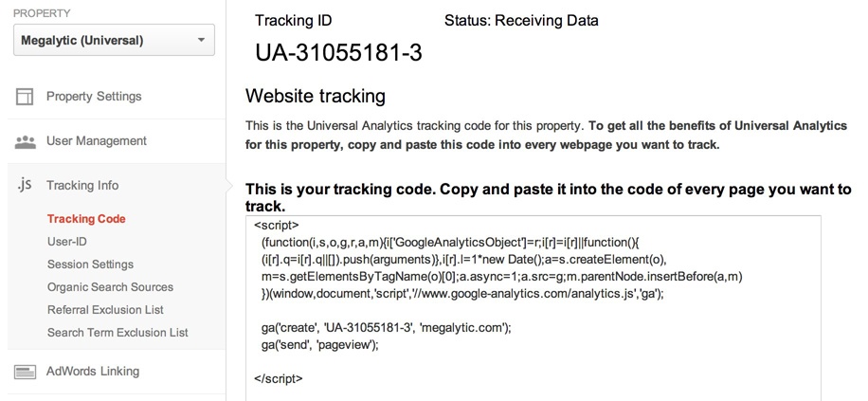868x401 pixels.
Task: Go to Organic Search Sources
Action: coord(110,287)
